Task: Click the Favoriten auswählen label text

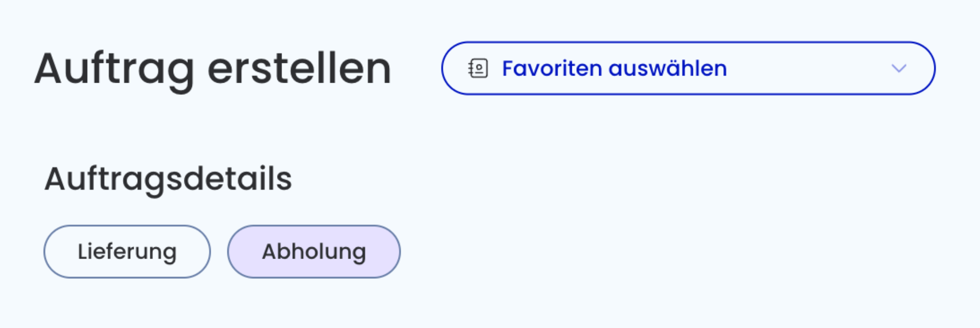Action: point(614,68)
